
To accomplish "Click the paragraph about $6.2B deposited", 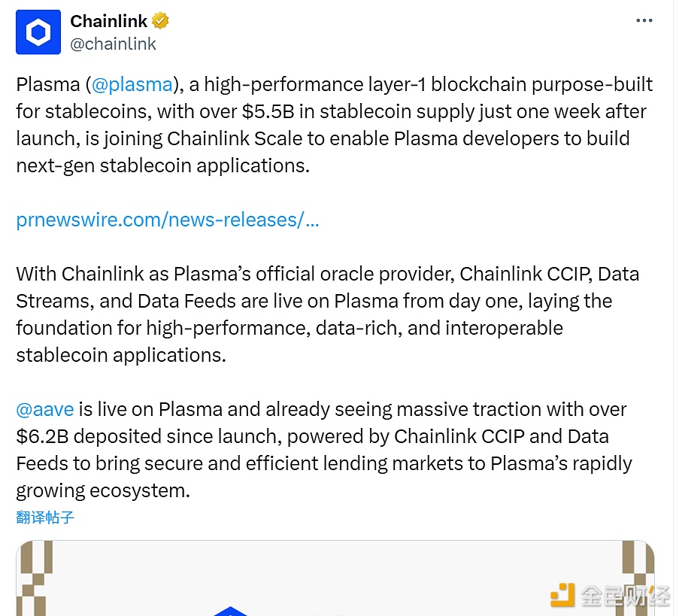I will tap(323, 450).
